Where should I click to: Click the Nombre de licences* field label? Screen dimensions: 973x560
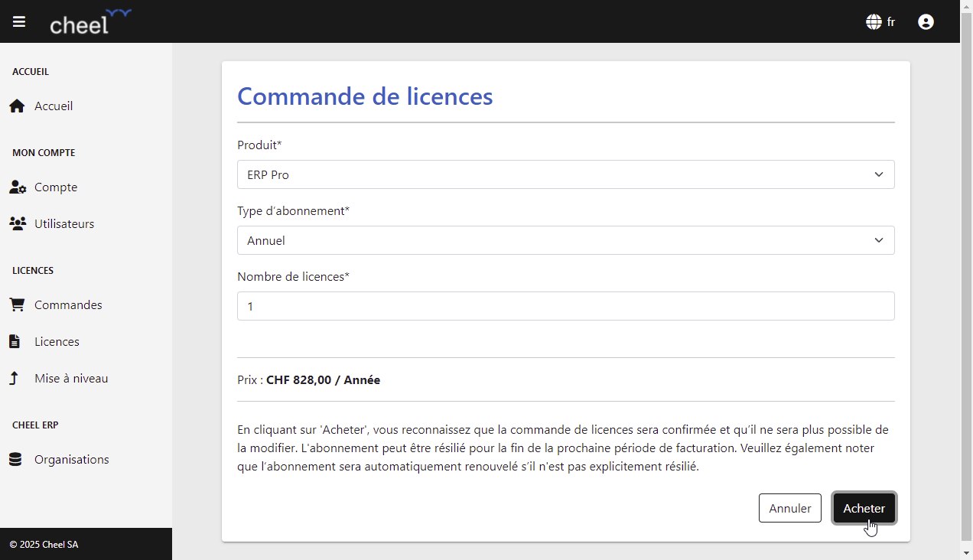[293, 276]
